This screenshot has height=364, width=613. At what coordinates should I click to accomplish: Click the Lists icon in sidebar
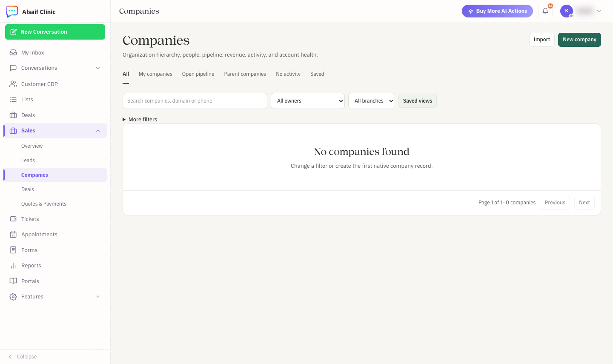pos(13,100)
